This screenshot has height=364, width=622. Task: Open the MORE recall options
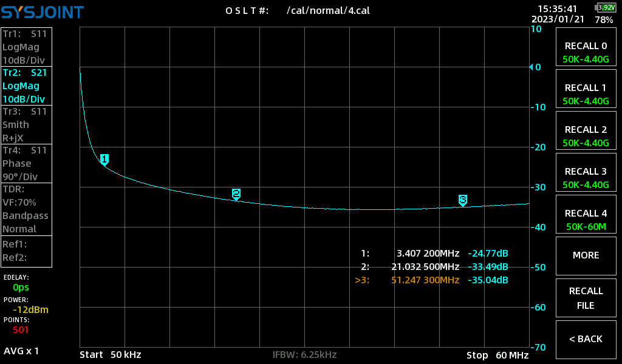click(586, 255)
